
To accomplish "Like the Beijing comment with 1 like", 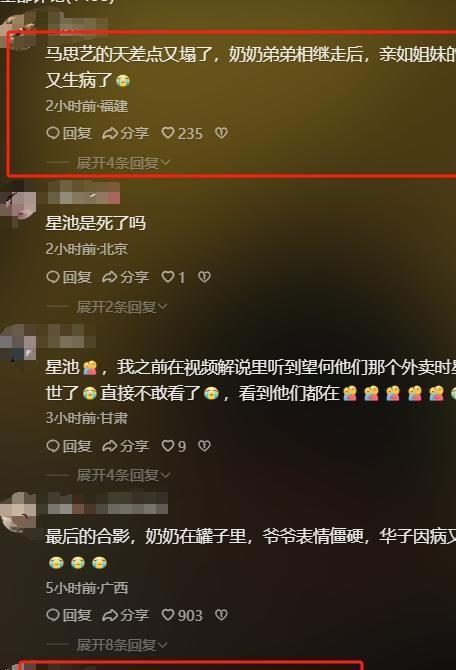I will pyautogui.click(x=173, y=277).
